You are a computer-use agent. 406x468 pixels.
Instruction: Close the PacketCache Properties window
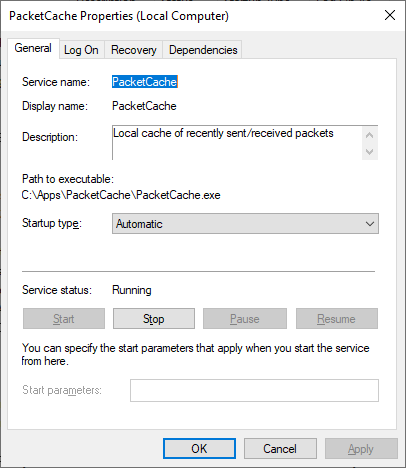(x=390, y=15)
